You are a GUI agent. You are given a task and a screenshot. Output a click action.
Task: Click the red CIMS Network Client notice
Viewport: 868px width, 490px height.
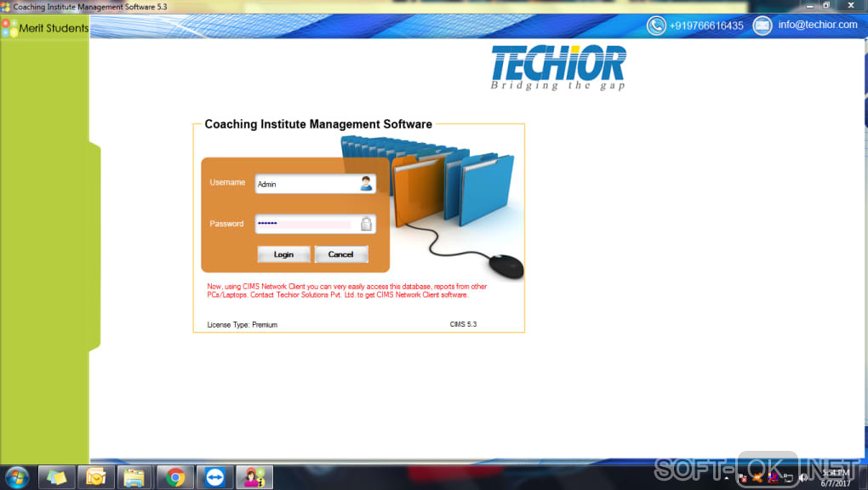coord(347,291)
